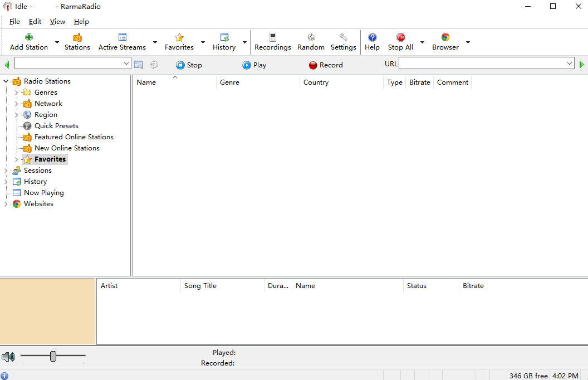Sort stations by the Genre column header

pos(258,82)
